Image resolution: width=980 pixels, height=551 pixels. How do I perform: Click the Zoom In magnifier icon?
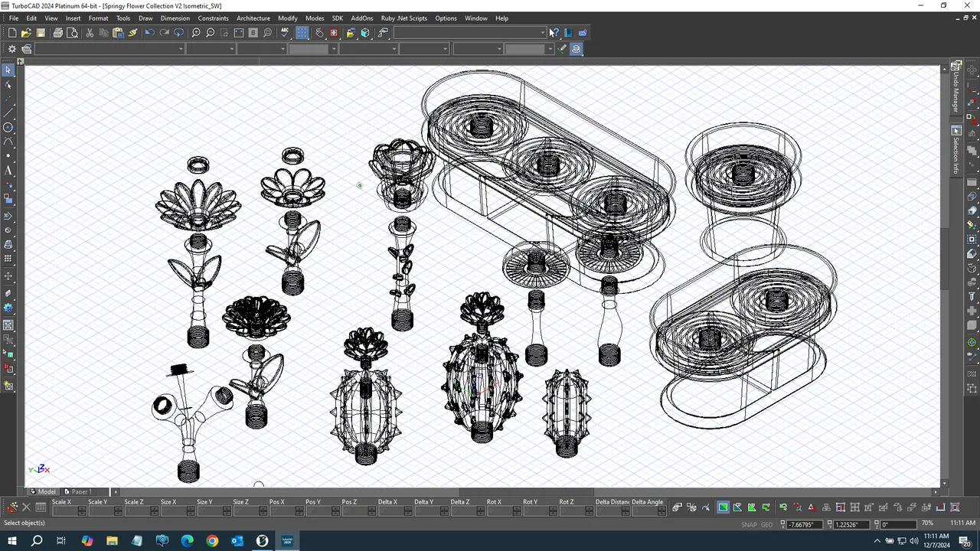[196, 33]
